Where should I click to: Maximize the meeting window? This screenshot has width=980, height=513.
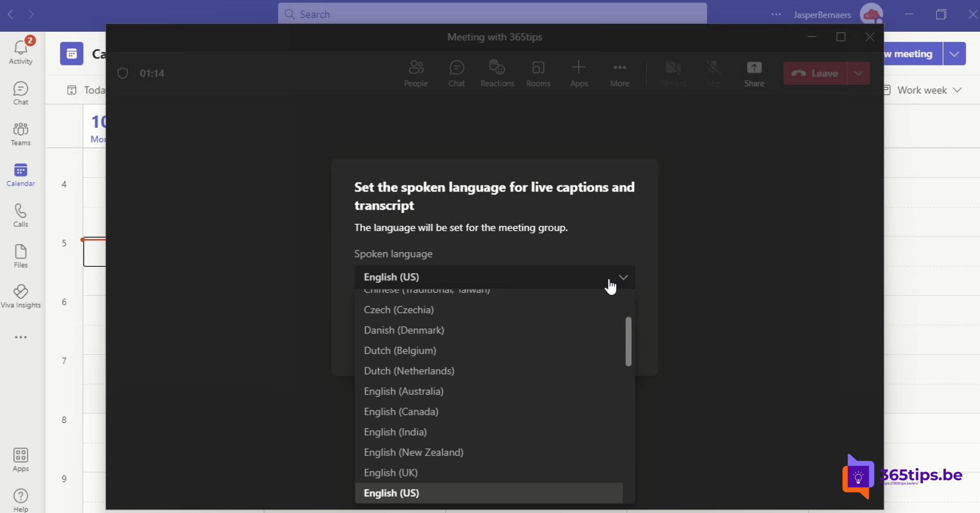coord(841,37)
